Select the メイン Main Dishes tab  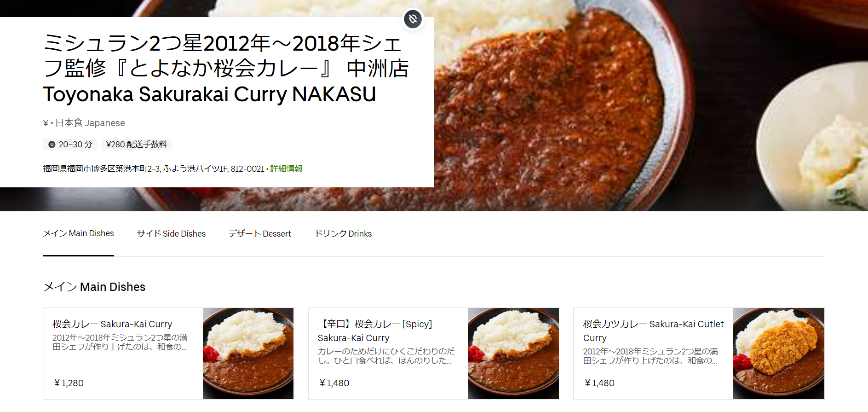pyautogui.click(x=78, y=233)
